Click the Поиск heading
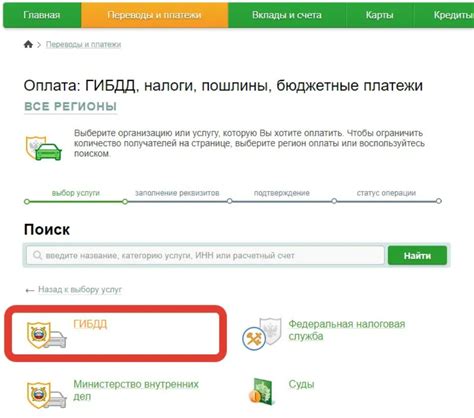The height and width of the screenshot is (418, 474). 47,230
